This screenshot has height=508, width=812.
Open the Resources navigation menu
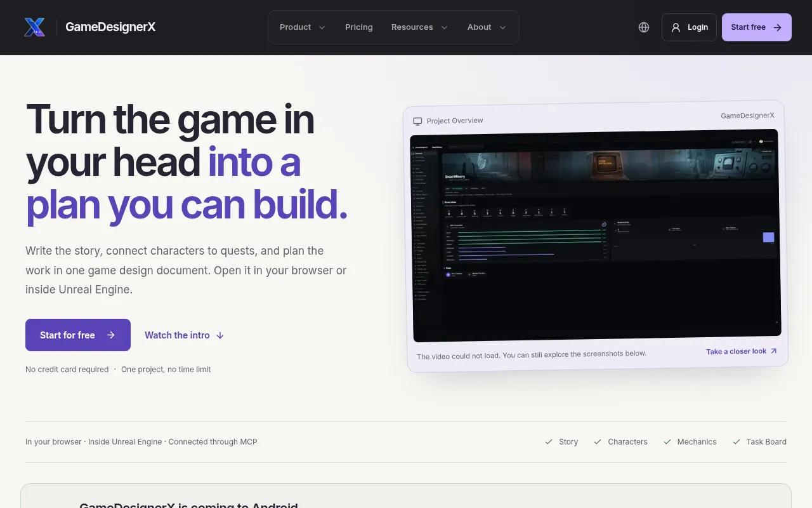(x=419, y=27)
